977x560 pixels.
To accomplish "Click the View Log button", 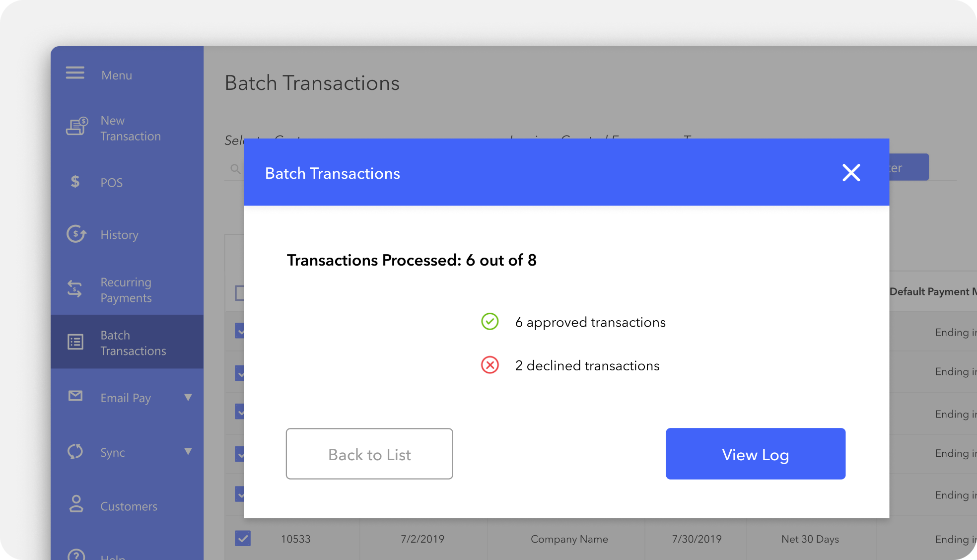I will (x=755, y=454).
